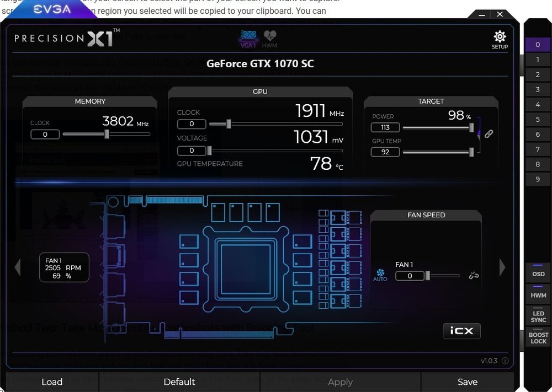Image resolution: width=552 pixels, height=392 pixels.
Task: Click the FAN 1 speed slider handle
Action: (427, 276)
